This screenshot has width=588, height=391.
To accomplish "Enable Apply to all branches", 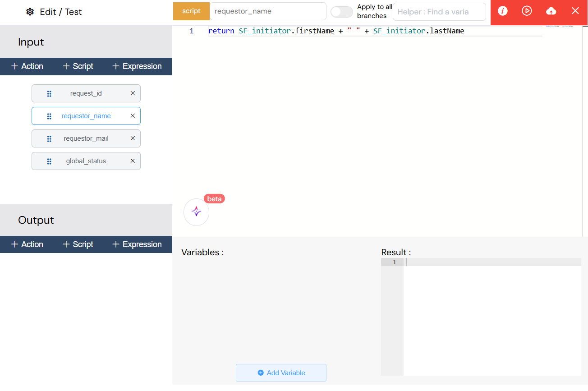I will point(341,12).
